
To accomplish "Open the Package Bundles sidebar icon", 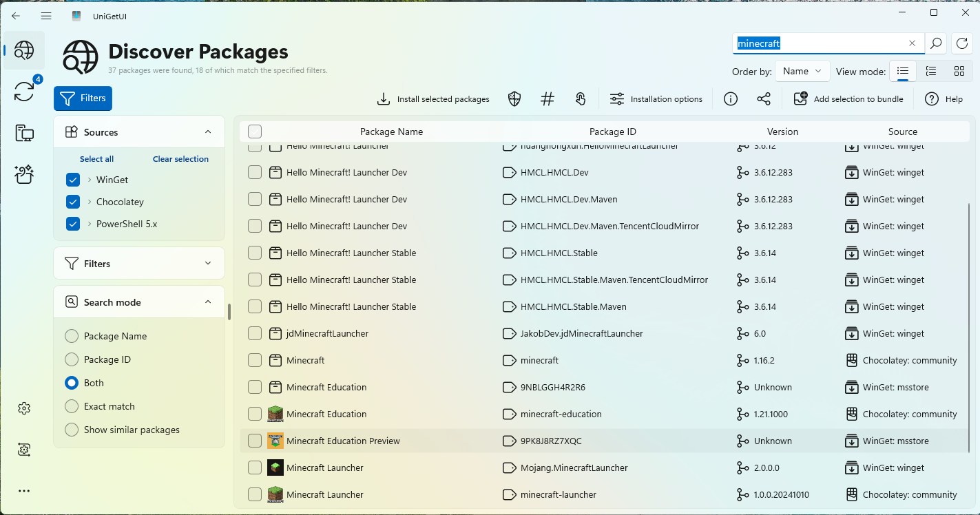I will [24, 174].
